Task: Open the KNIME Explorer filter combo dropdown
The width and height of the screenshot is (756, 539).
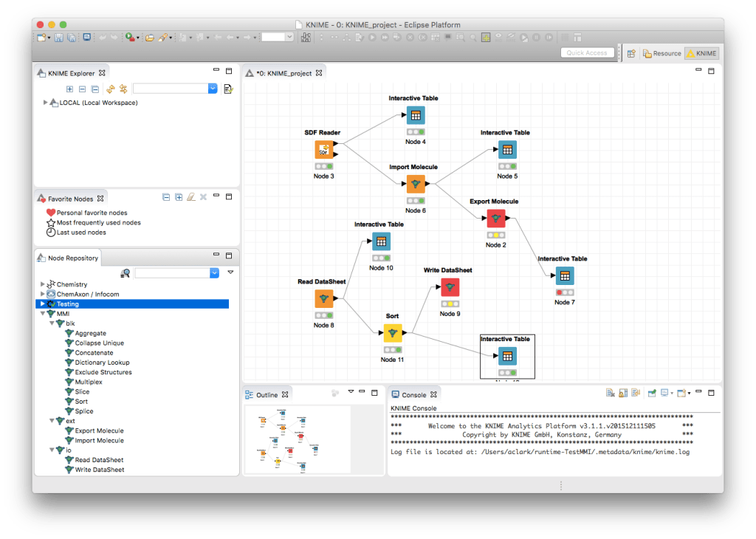Action: (213, 89)
